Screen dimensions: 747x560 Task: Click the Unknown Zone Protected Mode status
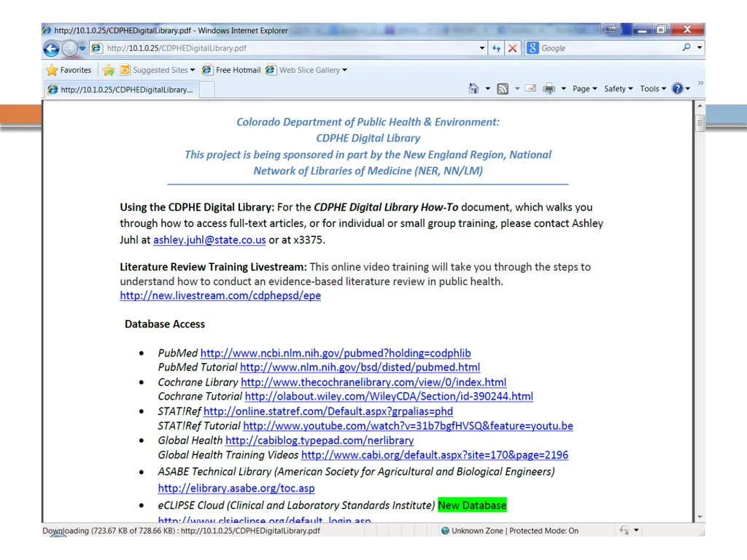click(x=510, y=531)
